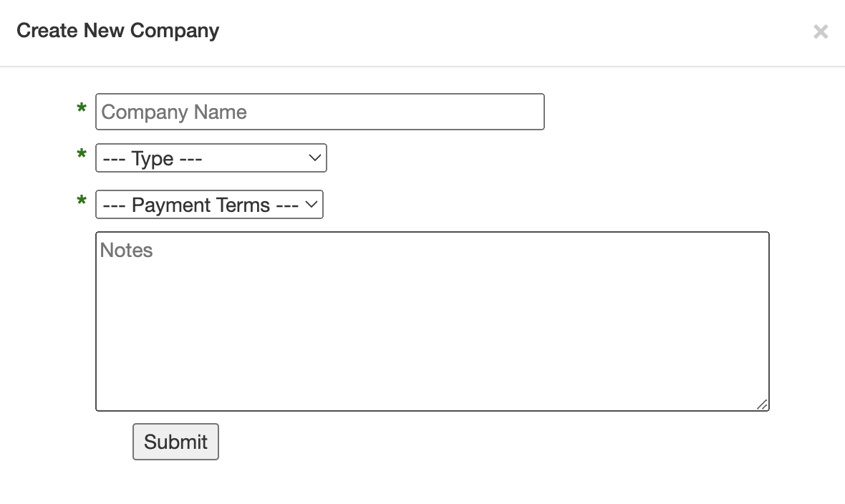Click the 'Company Name' placeholder text
This screenshot has width=845, height=504.
pyautogui.click(x=174, y=112)
